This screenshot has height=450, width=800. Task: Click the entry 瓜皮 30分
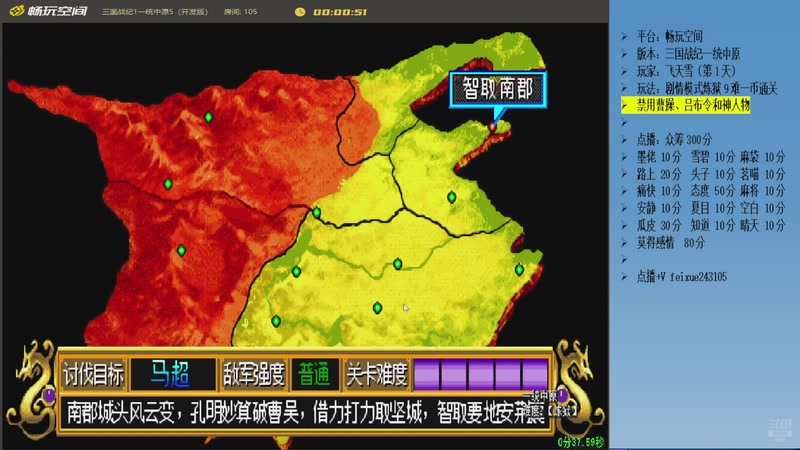(x=659, y=225)
